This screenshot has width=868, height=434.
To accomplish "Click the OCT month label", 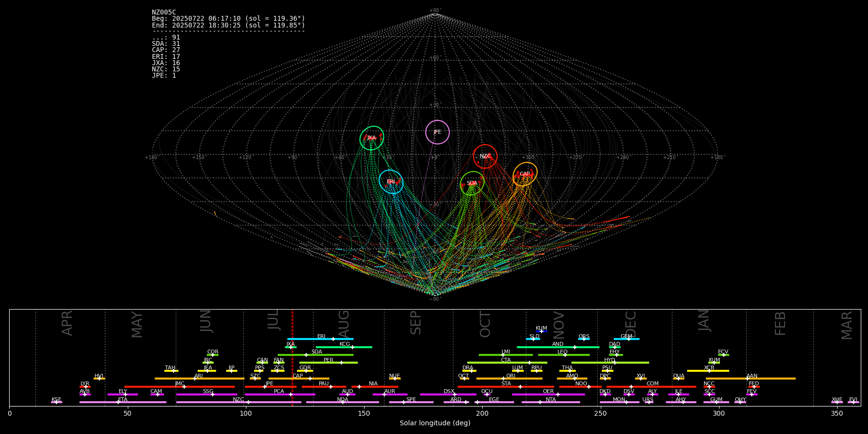I will pyautogui.click(x=485, y=324).
